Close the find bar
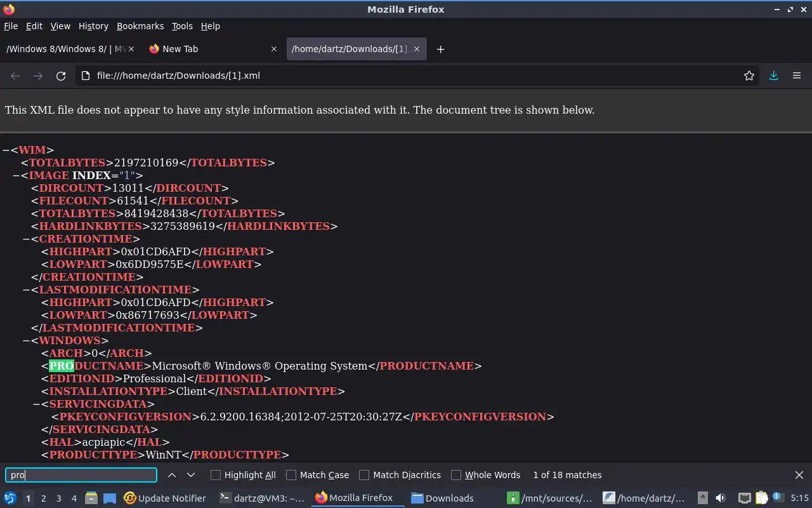Screen dimensions: 812x508 pos(799,475)
